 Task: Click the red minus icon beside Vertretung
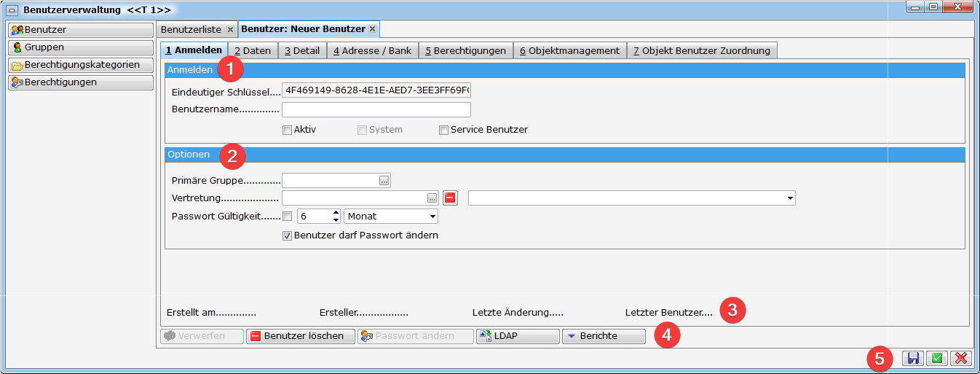450,198
